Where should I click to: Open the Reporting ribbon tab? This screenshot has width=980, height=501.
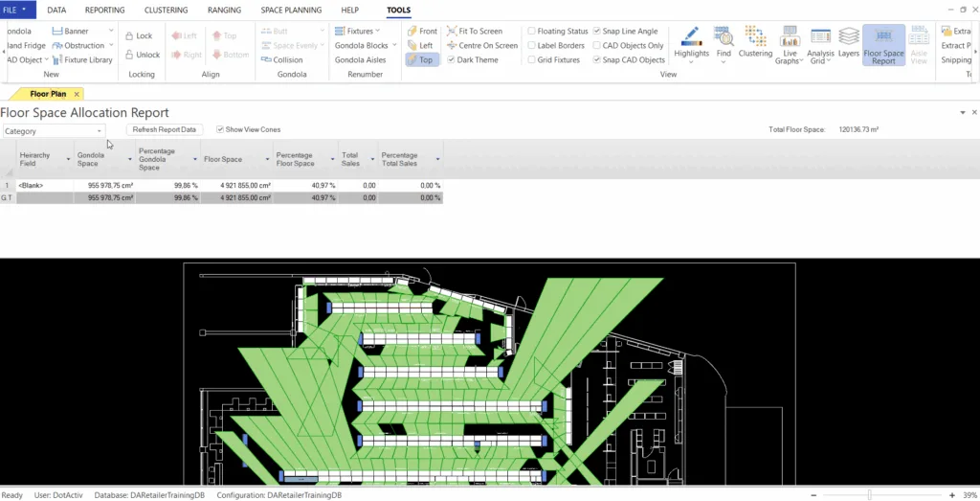(x=104, y=10)
